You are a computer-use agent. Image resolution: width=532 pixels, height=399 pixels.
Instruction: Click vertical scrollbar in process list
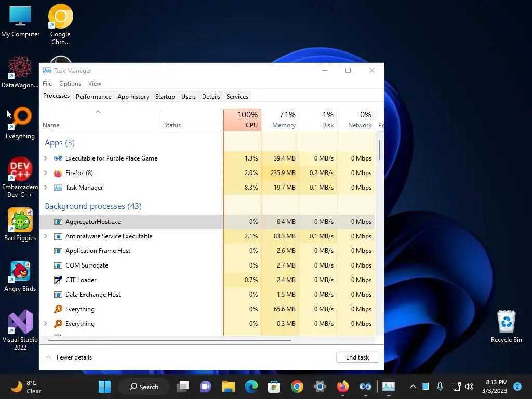pos(380,150)
